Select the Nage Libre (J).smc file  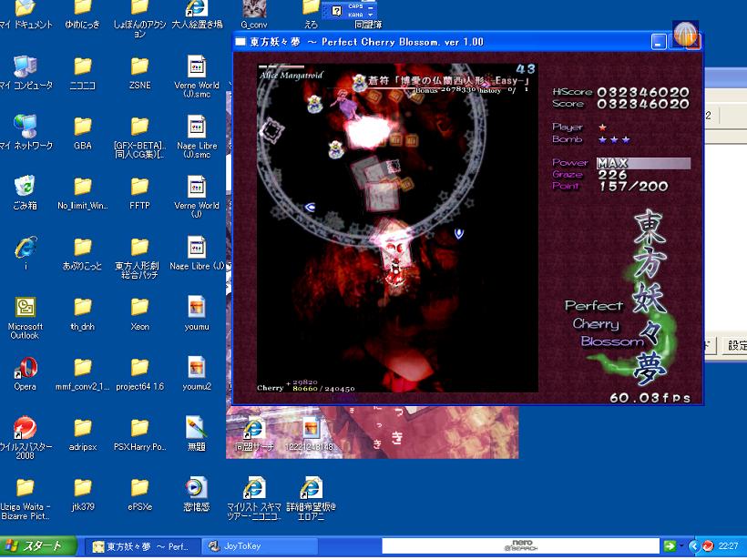point(197,137)
